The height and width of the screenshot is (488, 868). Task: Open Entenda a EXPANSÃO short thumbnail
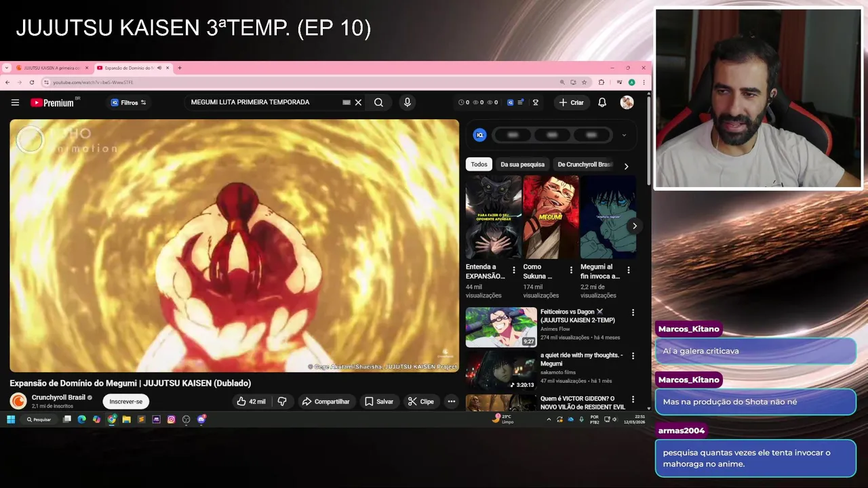point(493,217)
